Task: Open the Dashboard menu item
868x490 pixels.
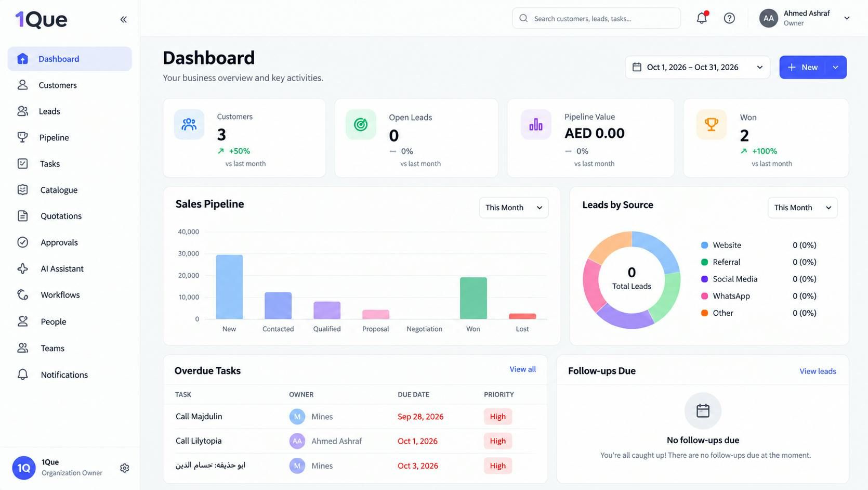Action: pyautogui.click(x=70, y=59)
